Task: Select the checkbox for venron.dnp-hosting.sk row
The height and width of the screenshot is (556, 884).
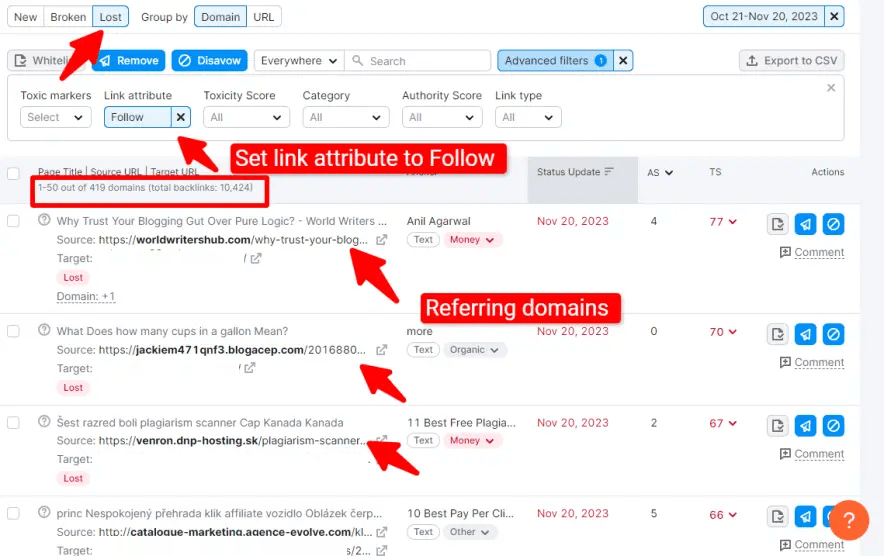Action: (x=14, y=423)
